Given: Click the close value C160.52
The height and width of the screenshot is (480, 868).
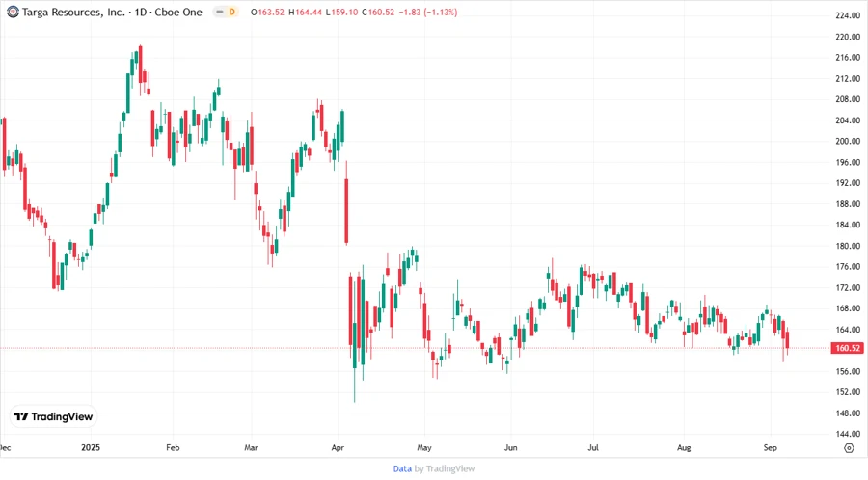Looking at the screenshot, I should [x=378, y=13].
